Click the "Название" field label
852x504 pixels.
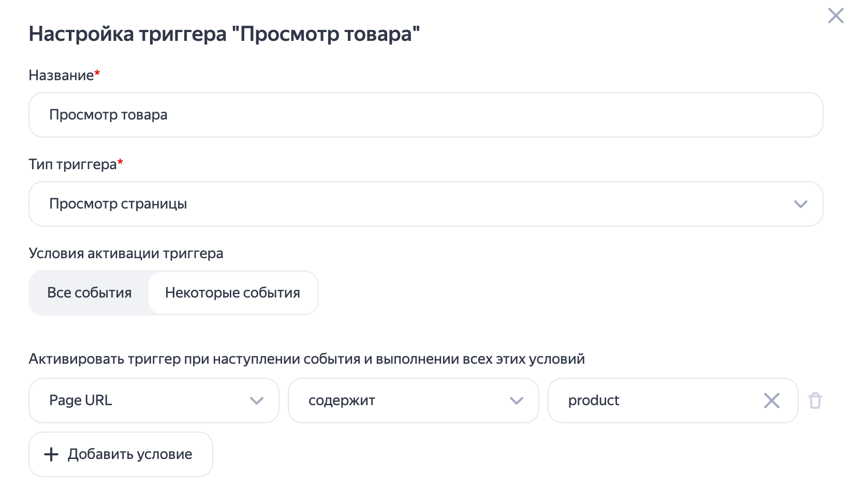pos(61,76)
